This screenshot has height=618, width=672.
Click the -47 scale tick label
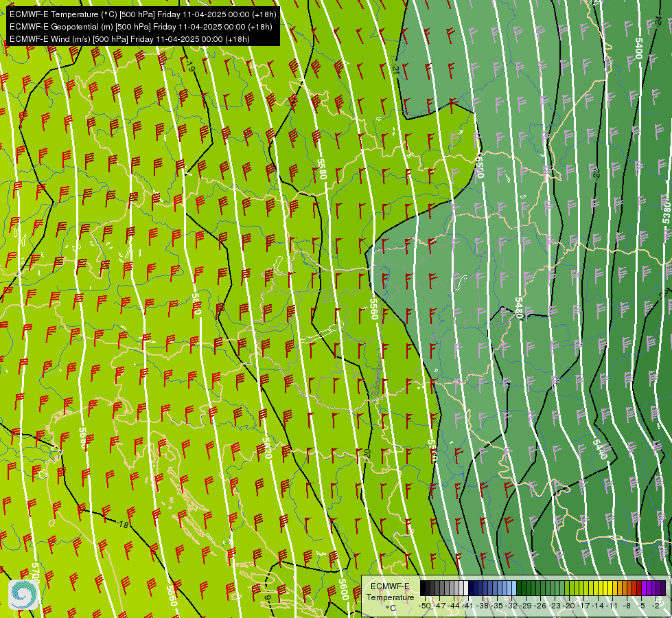439,606
